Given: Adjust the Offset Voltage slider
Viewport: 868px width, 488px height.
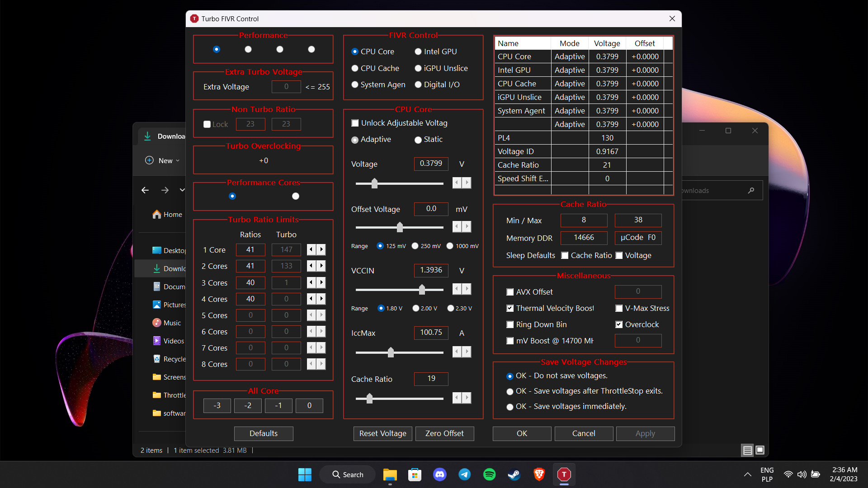Looking at the screenshot, I should [x=400, y=227].
